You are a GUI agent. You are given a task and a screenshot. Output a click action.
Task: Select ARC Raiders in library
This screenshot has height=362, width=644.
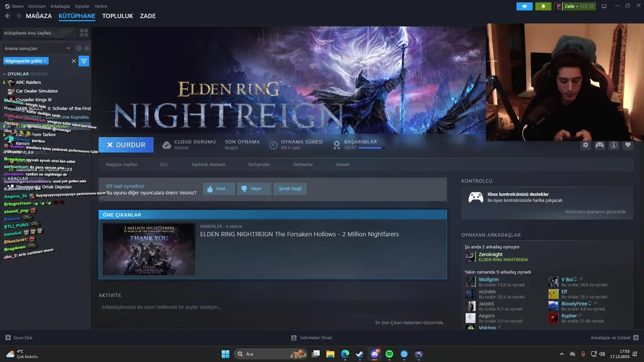[28, 82]
